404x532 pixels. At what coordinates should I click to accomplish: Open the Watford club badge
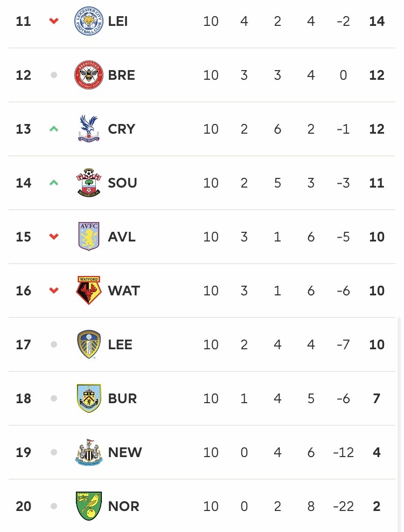tap(88, 291)
